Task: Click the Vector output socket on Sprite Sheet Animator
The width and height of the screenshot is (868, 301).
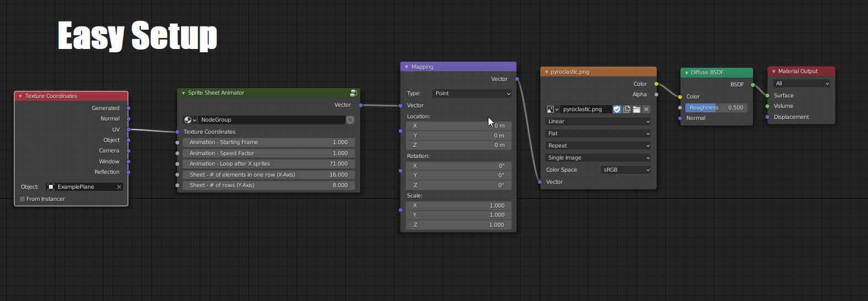Action: [x=360, y=105]
